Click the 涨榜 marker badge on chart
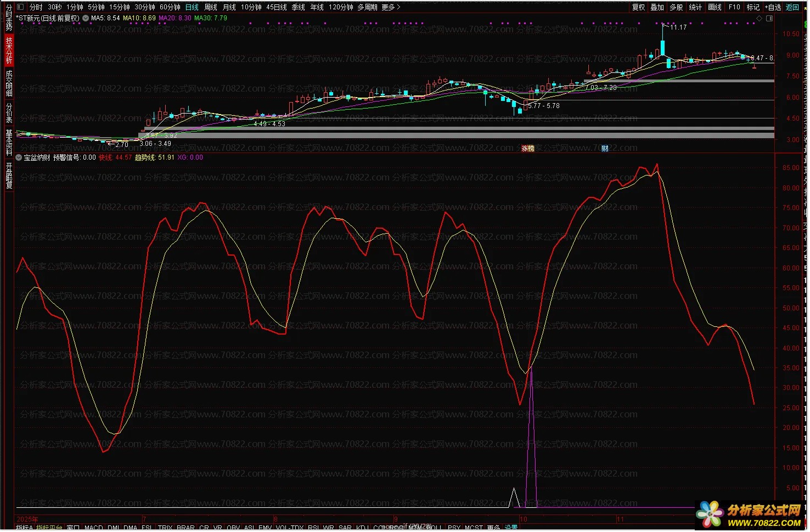The width and height of the screenshot is (810, 532). (x=527, y=149)
